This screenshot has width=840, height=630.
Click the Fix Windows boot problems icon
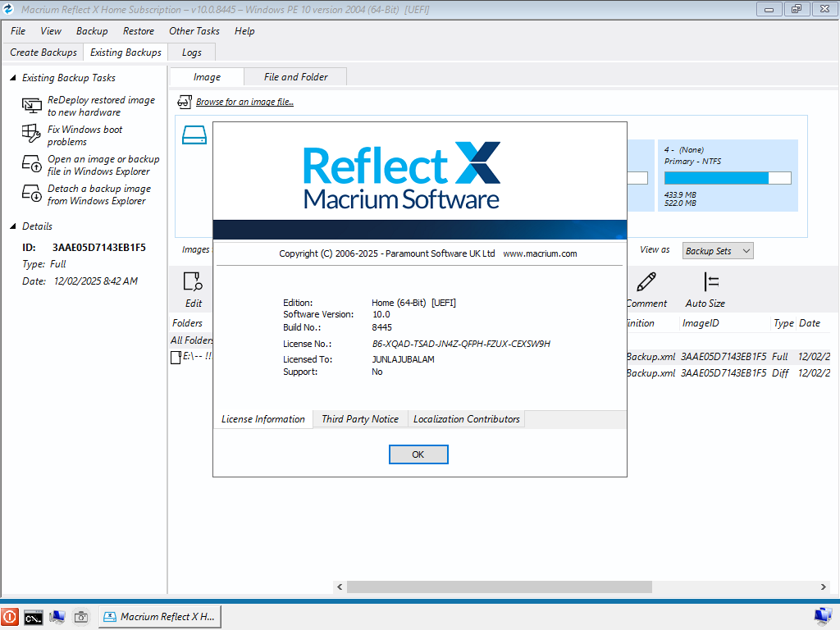31,134
